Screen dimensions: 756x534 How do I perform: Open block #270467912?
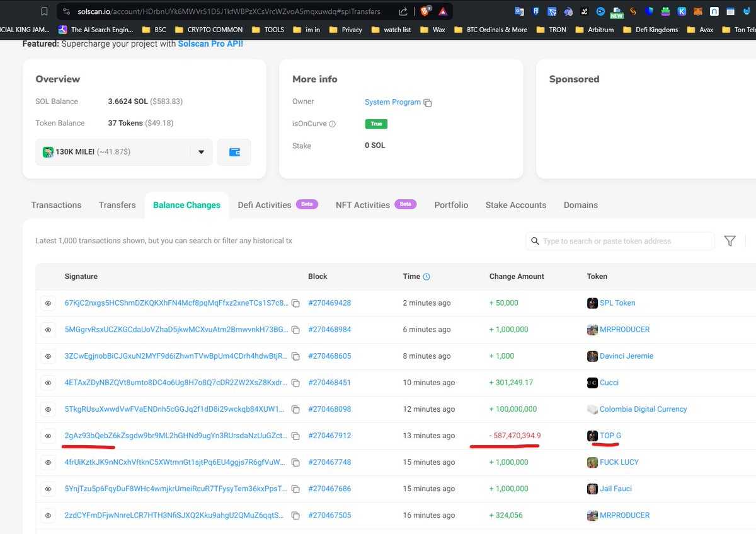click(329, 436)
